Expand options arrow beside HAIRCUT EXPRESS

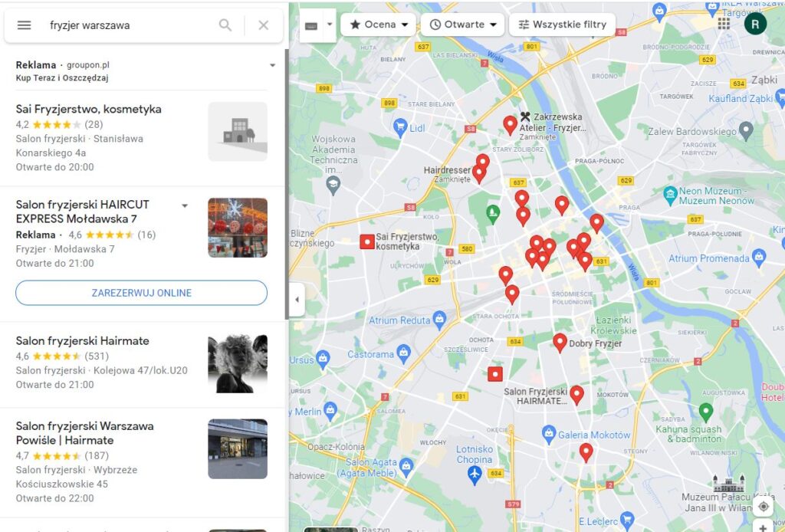click(x=184, y=205)
